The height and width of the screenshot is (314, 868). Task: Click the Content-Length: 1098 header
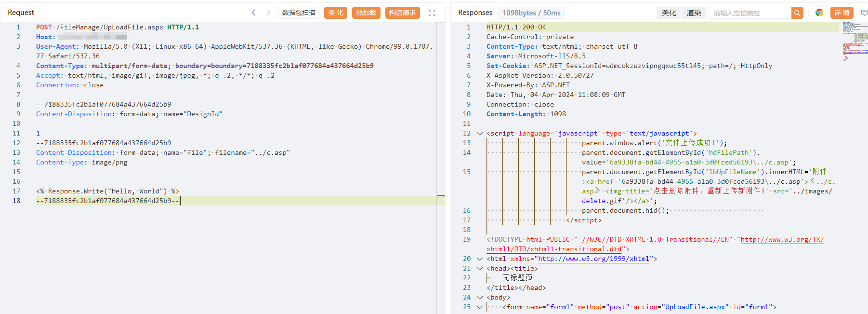pos(526,114)
